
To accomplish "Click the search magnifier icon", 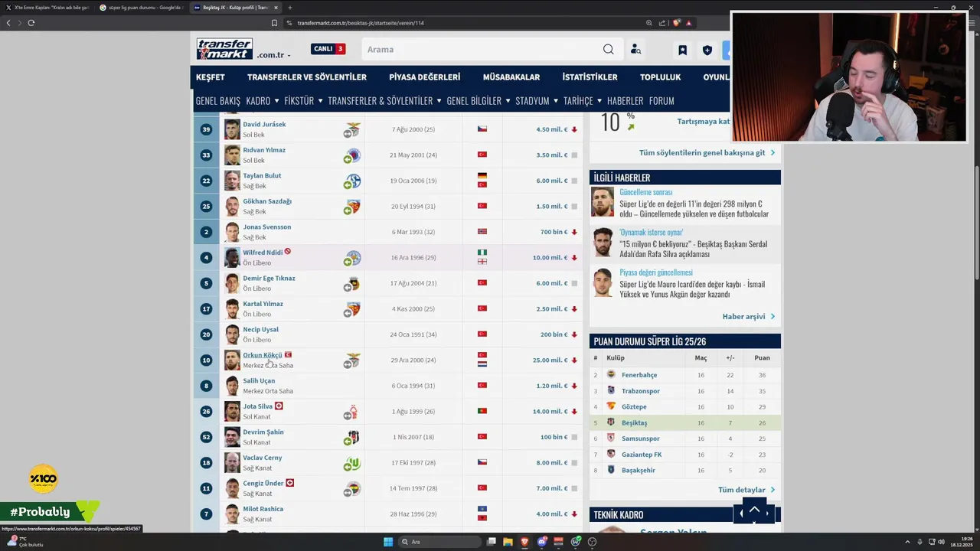I will click(608, 49).
